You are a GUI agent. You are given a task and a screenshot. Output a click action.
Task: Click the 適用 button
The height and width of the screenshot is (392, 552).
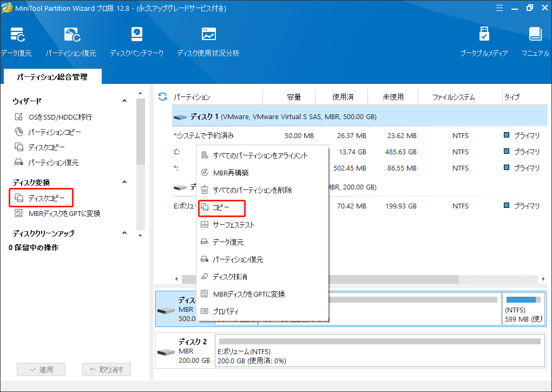[x=41, y=369]
